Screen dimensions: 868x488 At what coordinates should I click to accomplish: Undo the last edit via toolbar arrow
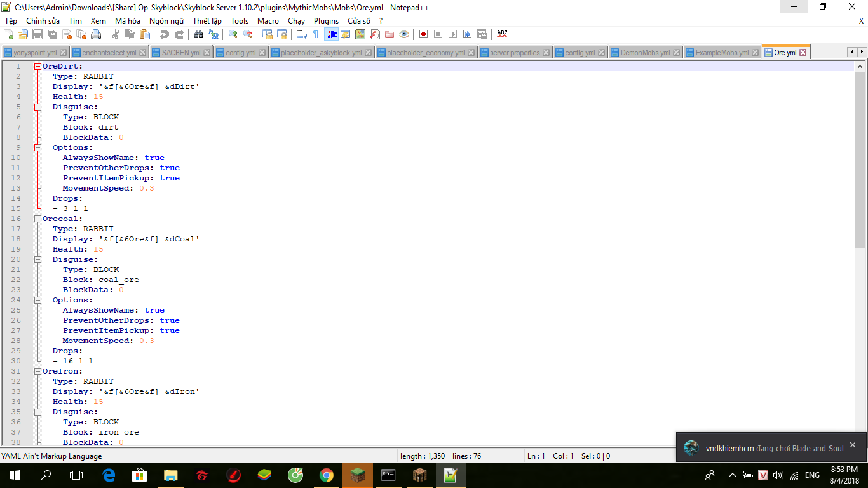[x=165, y=34]
